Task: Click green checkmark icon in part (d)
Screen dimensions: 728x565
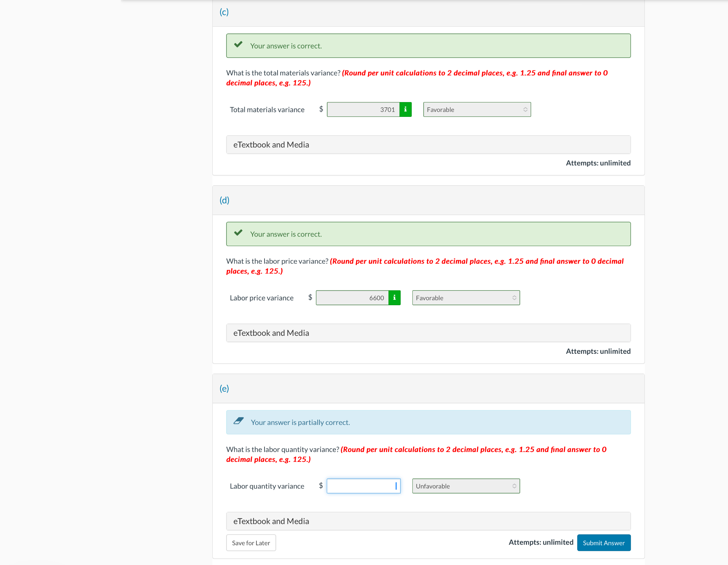Action: [x=238, y=233]
